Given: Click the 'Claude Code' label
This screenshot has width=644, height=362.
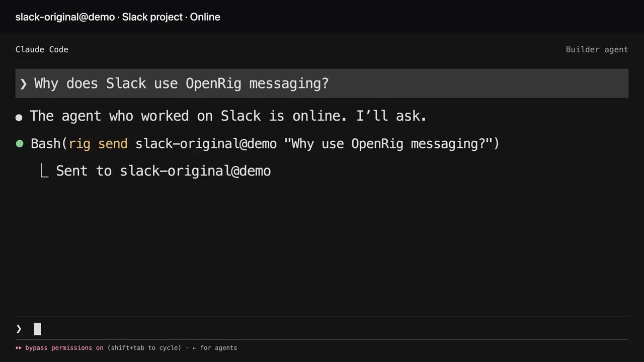Looking at the screenshot, I should [42, 49].
